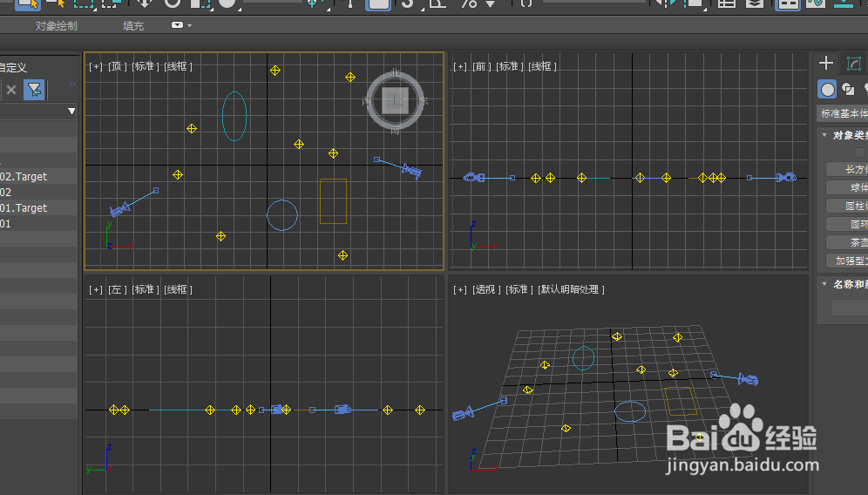Toggle the scene explorer filter funnel
868x495 pixels.
[34, 90]
